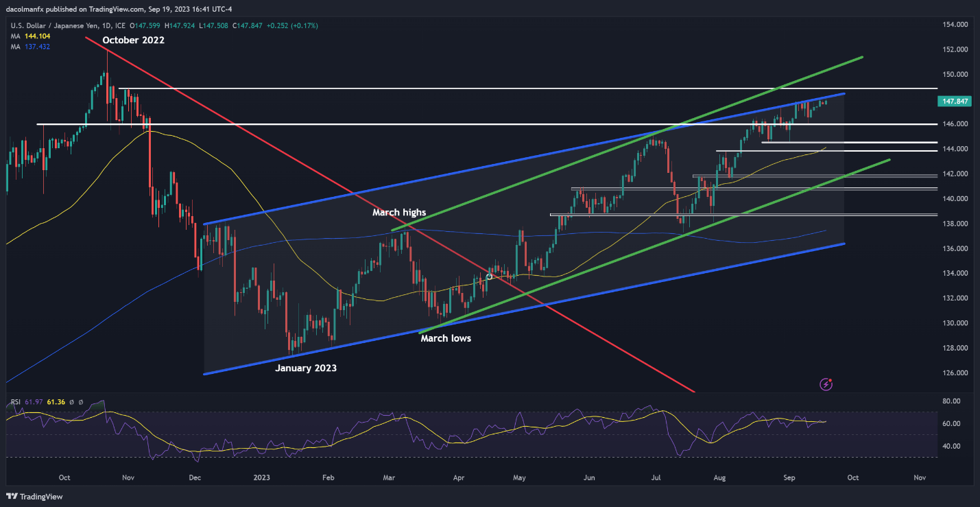Click the 126.000 price axis label
The height and width of the screenshot is (507, 980).
955,373
